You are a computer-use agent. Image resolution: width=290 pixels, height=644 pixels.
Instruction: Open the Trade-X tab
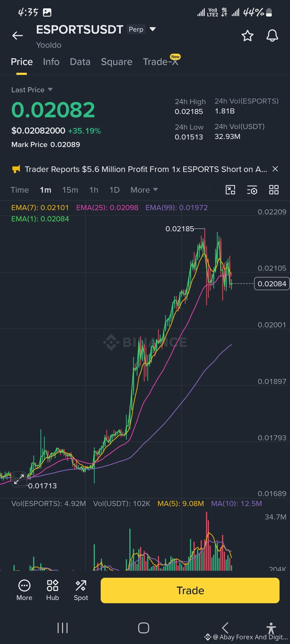pyautogui.click(x=161, y=62)
